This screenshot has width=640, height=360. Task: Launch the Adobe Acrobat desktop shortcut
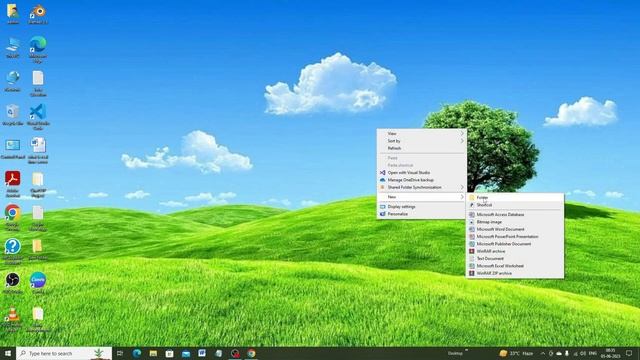tap(13, 184)
